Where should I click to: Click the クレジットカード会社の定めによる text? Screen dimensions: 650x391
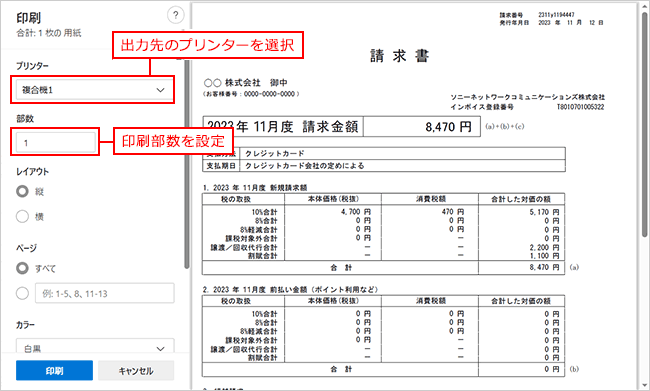point(304,165)
